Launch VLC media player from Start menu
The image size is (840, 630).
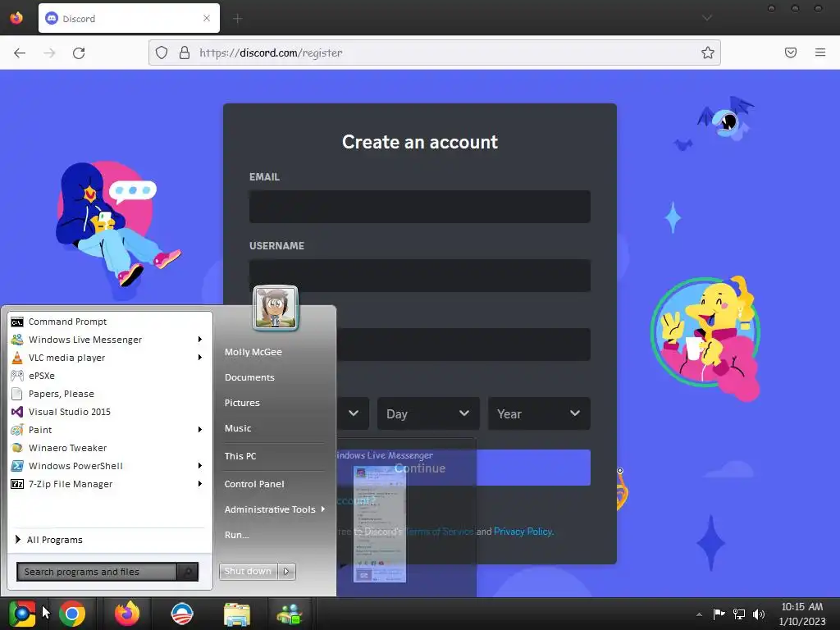coord(110,358)
